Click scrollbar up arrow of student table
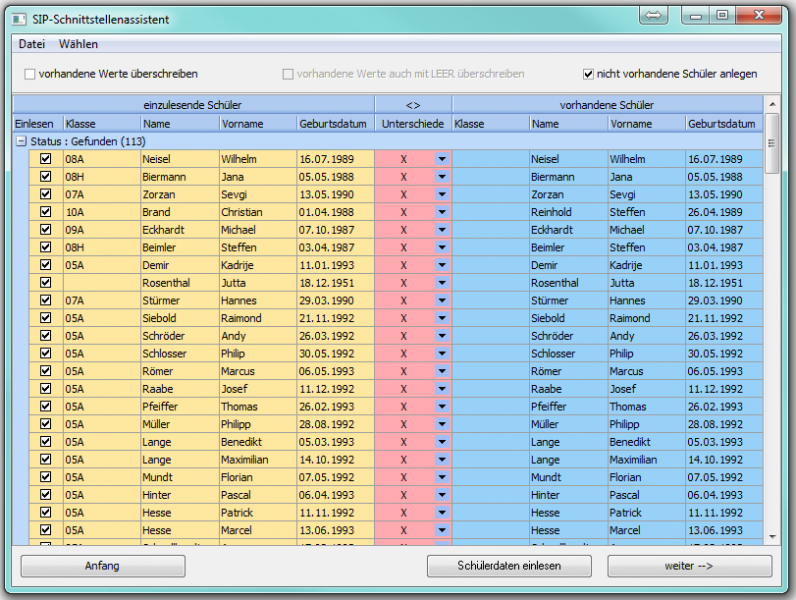This screenshot has width=796, height=600. coord(772,104)
